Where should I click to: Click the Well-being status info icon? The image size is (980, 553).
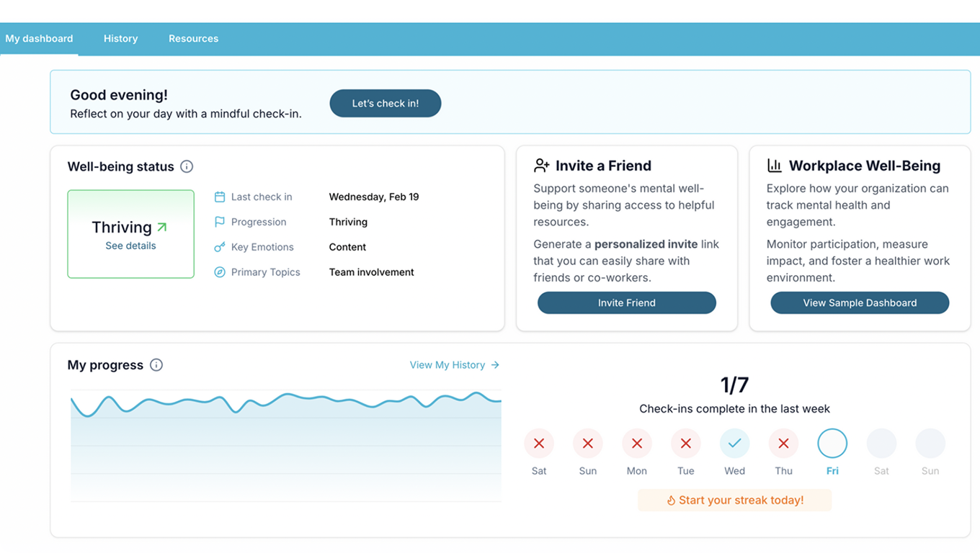pyautogui.click(x=187, y=166)
